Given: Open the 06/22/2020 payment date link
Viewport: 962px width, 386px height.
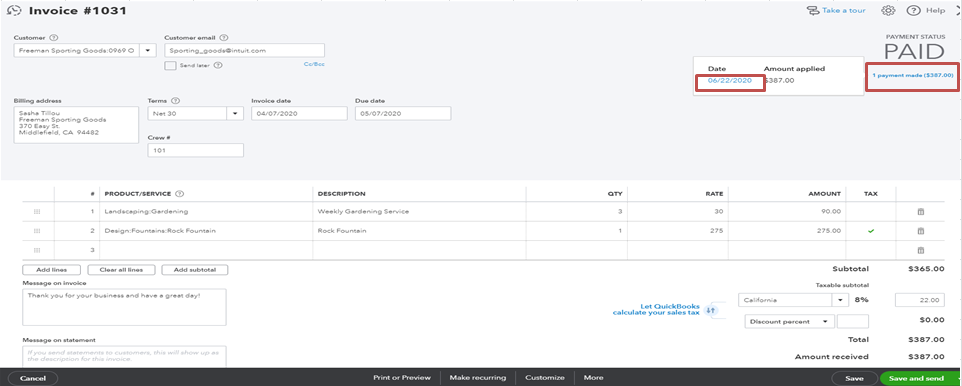Looking at the screenshot, I should pyautogui.click(x=729, y=80).
